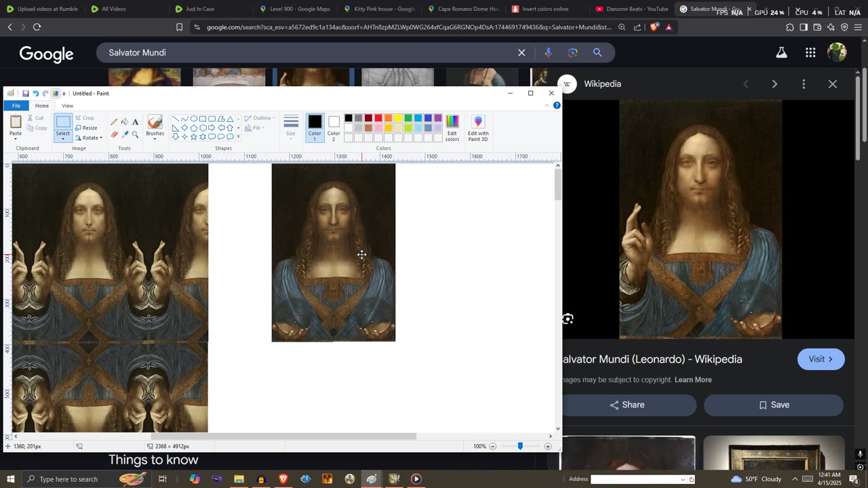Screen dimensions: 868x488
Task: Switch to the View ribbon tab
Action: (x=68, y=106)
